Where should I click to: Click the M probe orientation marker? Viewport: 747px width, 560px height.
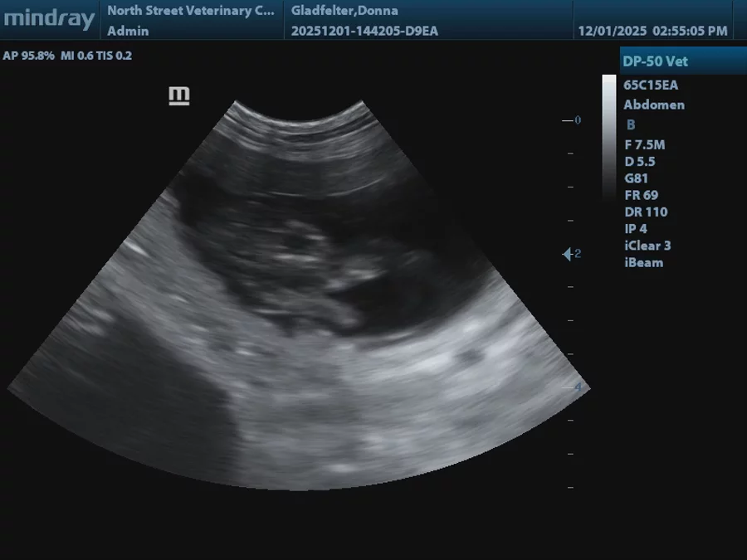tap(179, 96)
